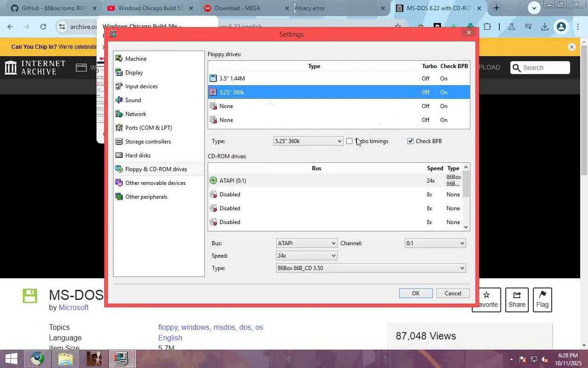Click the 86Box icon on the taskbar
588x368 pixels.
121,359
